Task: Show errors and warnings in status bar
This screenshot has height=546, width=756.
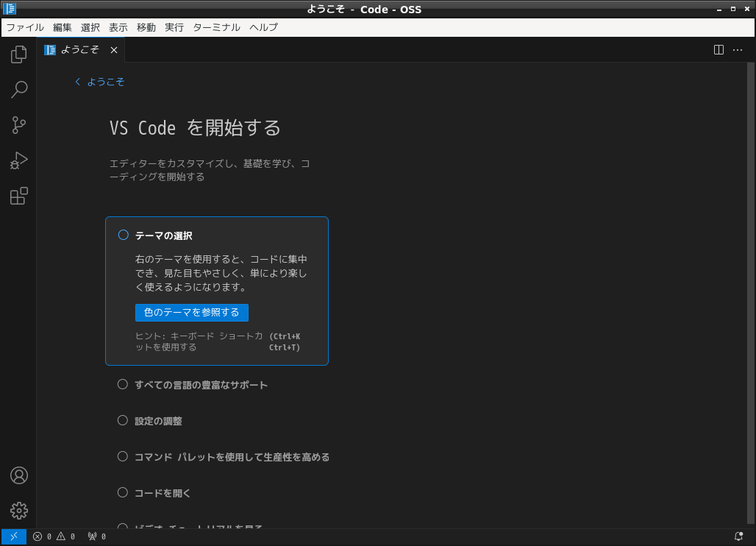Action: (x=54, y=536)
